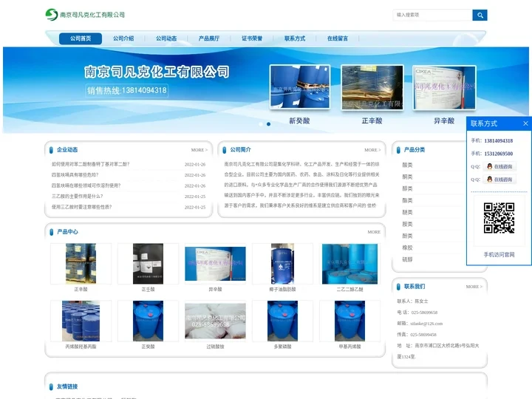Open the 联系方式 menu item

click(295, 38)
